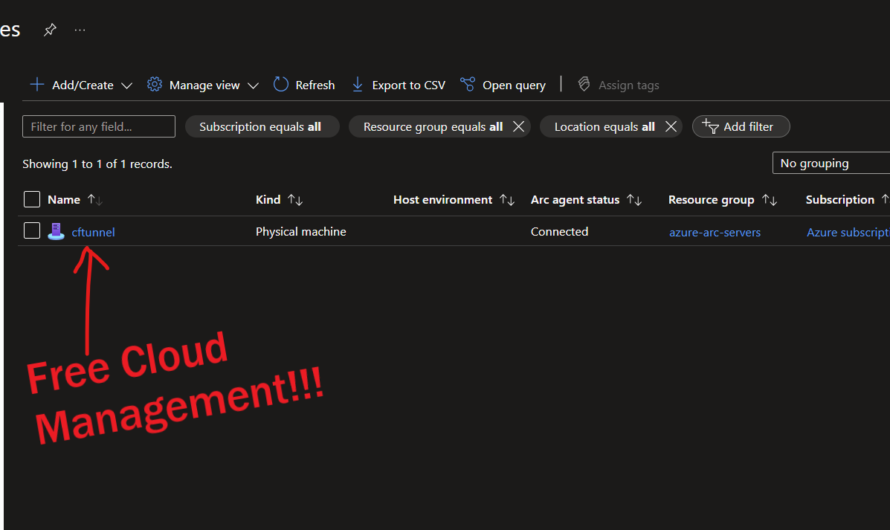Click the Physical machine cell
Screen dimensions: 890x530
[x=301, y=232]
